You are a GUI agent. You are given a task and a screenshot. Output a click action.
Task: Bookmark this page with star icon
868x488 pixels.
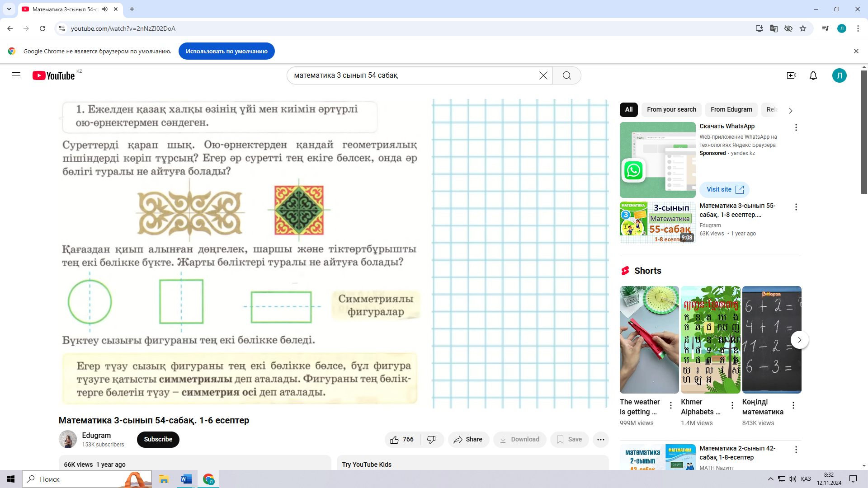click(x=803, y=28)
